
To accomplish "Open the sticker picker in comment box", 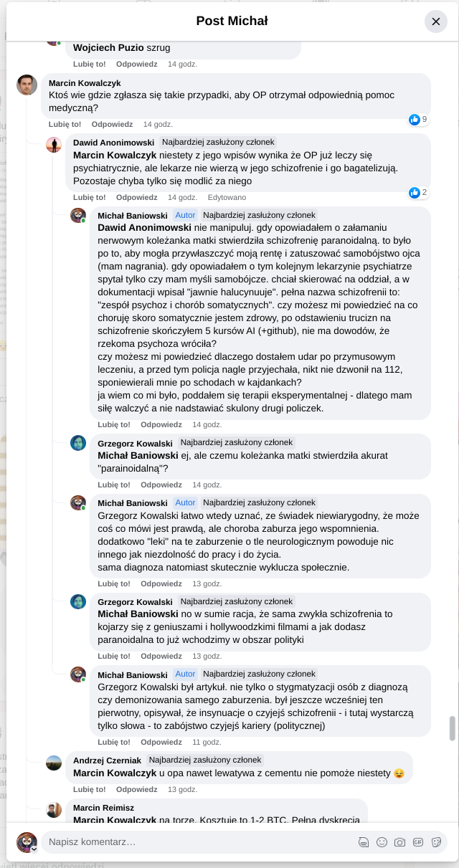I will [x=436, y=842].
